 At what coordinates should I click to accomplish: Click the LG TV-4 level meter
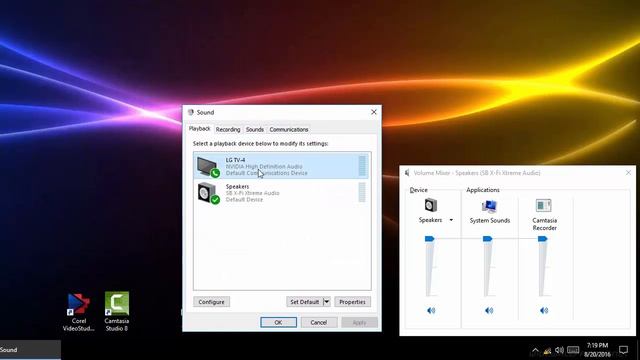[x=362, y=166]
